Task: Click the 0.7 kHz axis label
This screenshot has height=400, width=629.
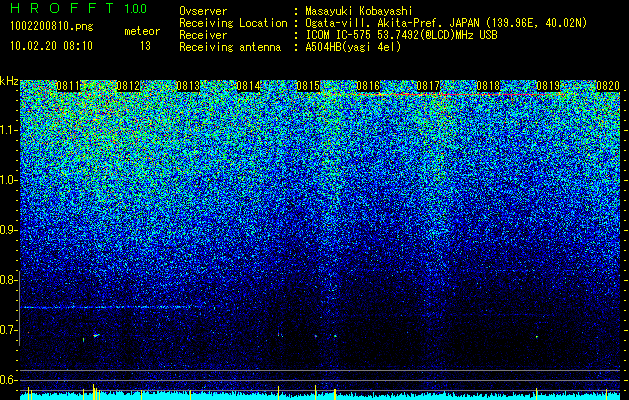Action: (x=8, y=330)
